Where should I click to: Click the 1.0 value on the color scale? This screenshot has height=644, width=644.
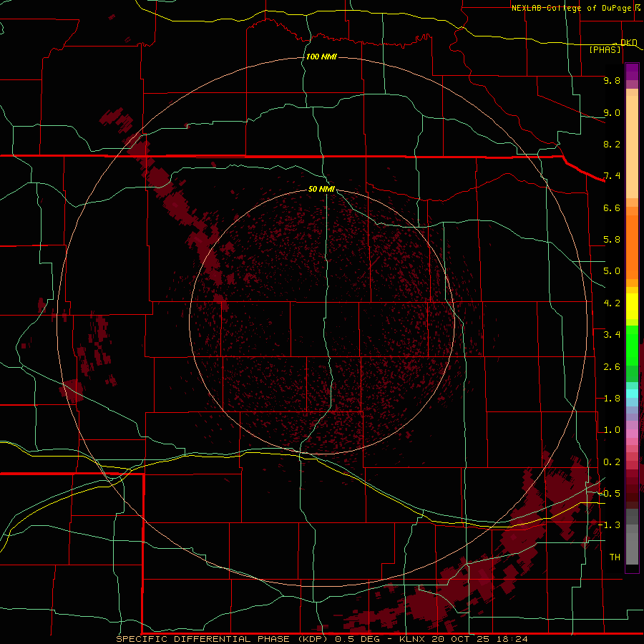pyautogui.click(x=612, y=430)
